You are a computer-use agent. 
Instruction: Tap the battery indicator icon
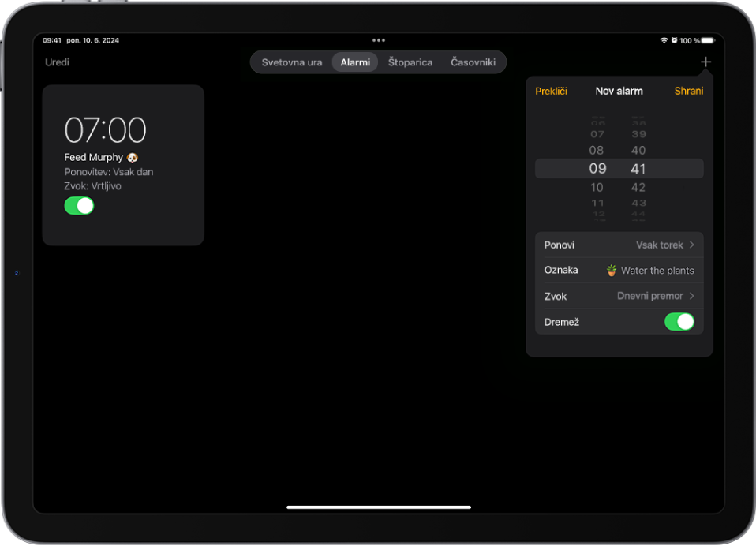click(x=708, y=40)
